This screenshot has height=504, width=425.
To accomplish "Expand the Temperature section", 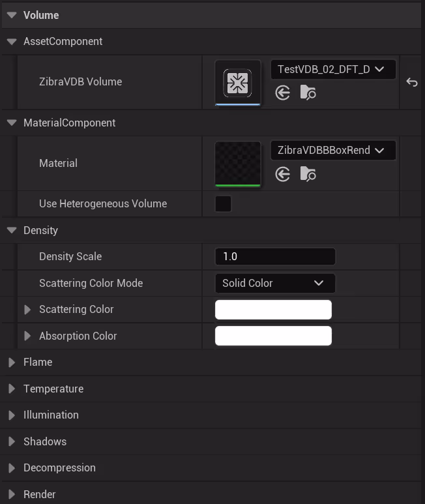I will tap(12, 389).
